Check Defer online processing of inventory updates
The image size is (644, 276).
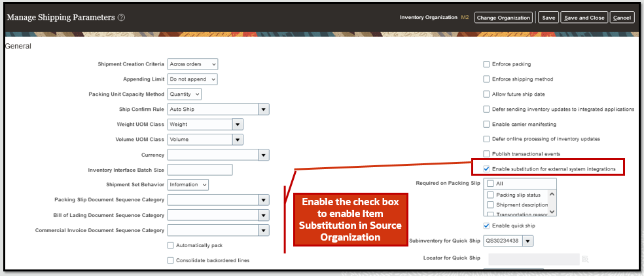(x=487, y=139)
